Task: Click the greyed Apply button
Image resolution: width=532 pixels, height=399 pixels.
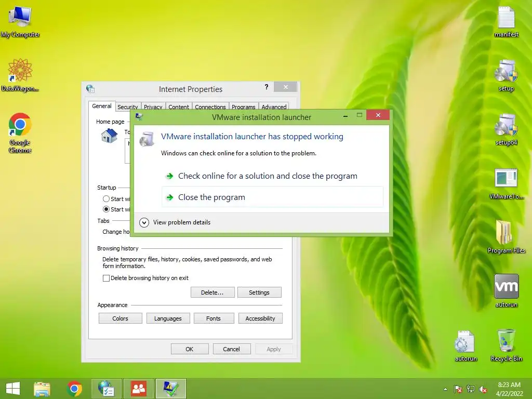Action: 274,349
